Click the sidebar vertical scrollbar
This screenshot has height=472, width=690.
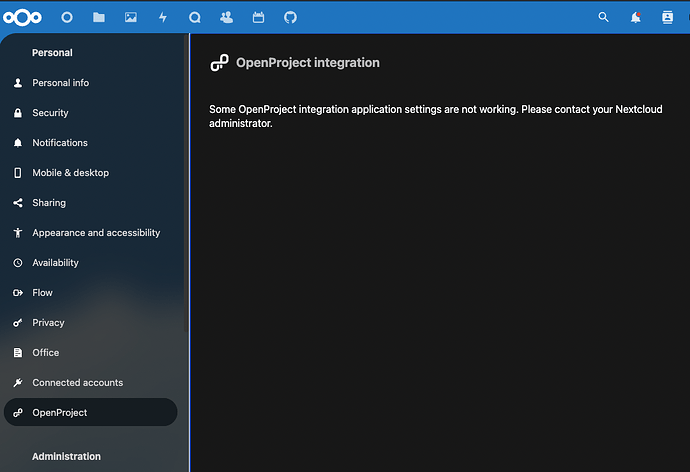click(186, 183)
